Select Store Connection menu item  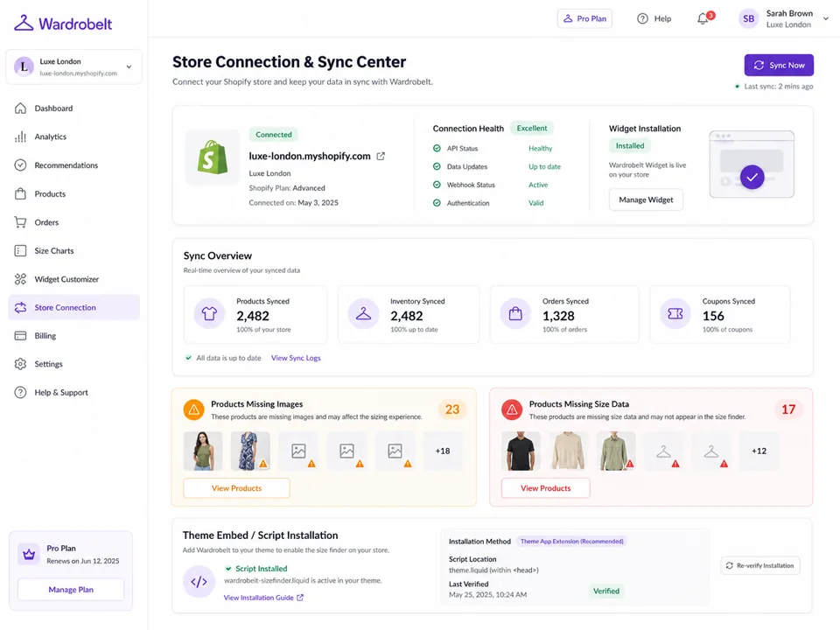[73, 307]
